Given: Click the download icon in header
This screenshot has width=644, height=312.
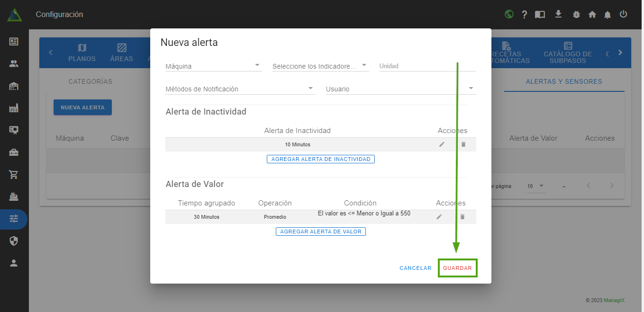Looking at the screenshot, I should 558,14.
